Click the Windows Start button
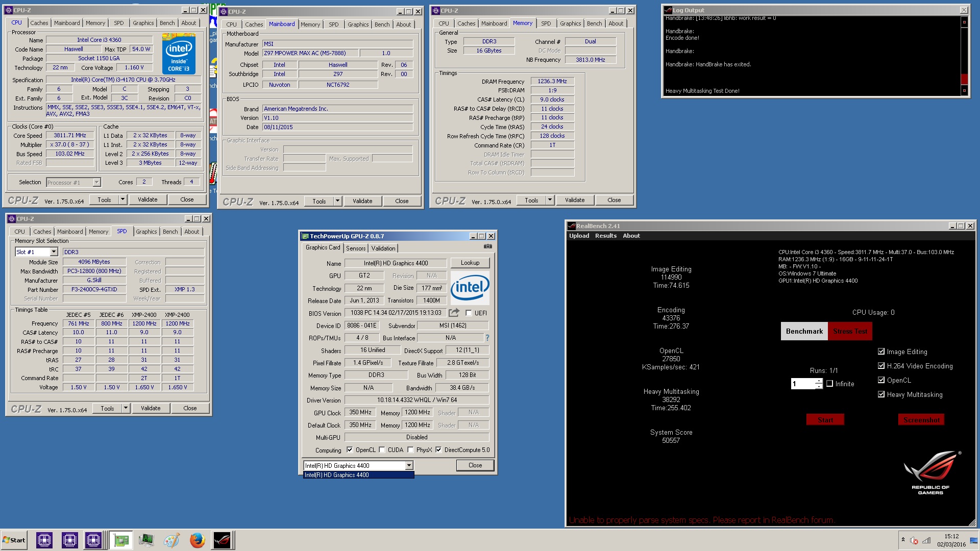This screenshot has height=551, width=980. click(x=14, y=540)
